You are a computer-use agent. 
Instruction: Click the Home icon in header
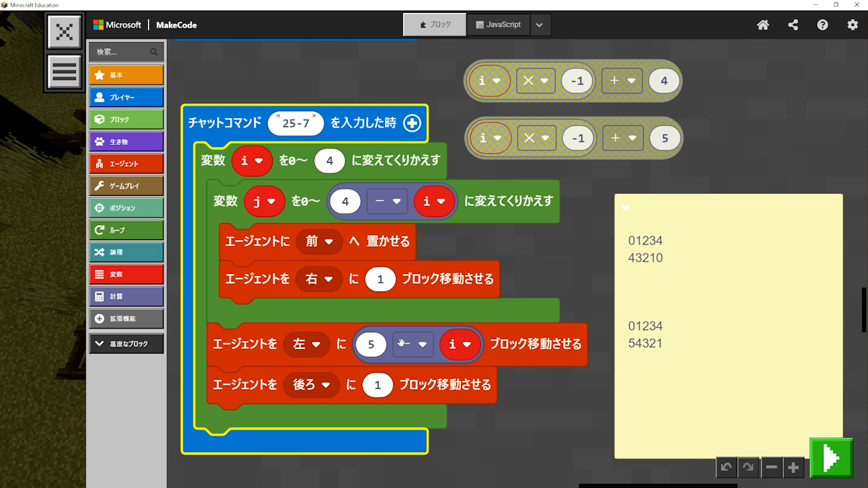[763, 25]
